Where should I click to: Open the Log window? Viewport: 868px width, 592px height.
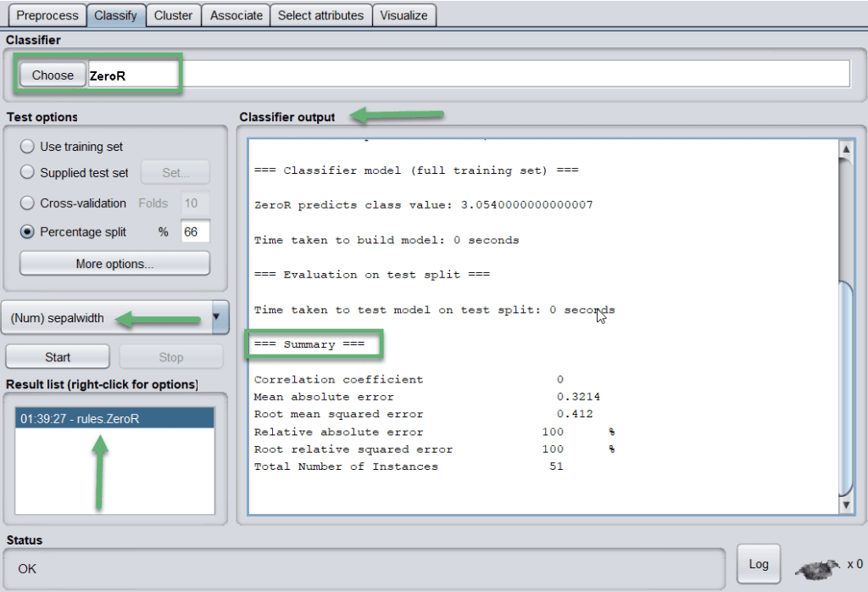(759, 564)
